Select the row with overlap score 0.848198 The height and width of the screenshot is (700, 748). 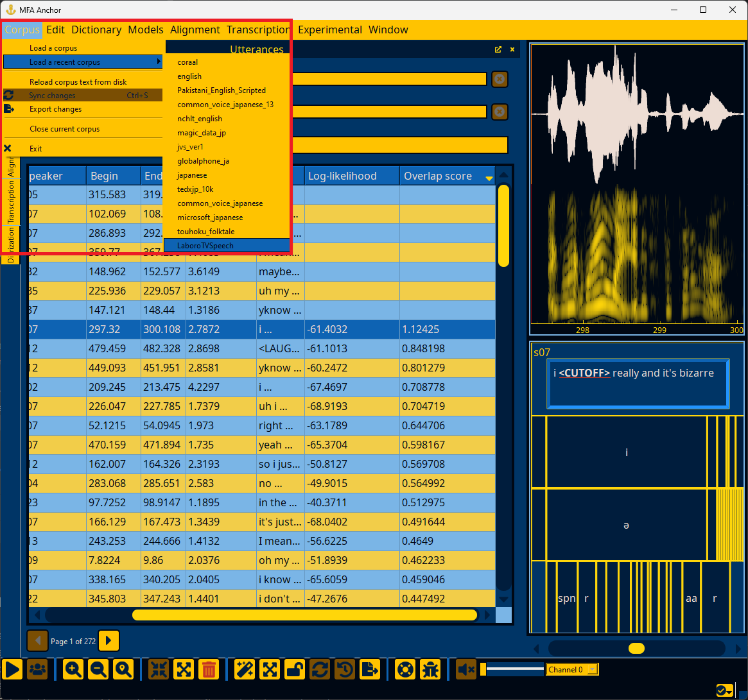262,348
